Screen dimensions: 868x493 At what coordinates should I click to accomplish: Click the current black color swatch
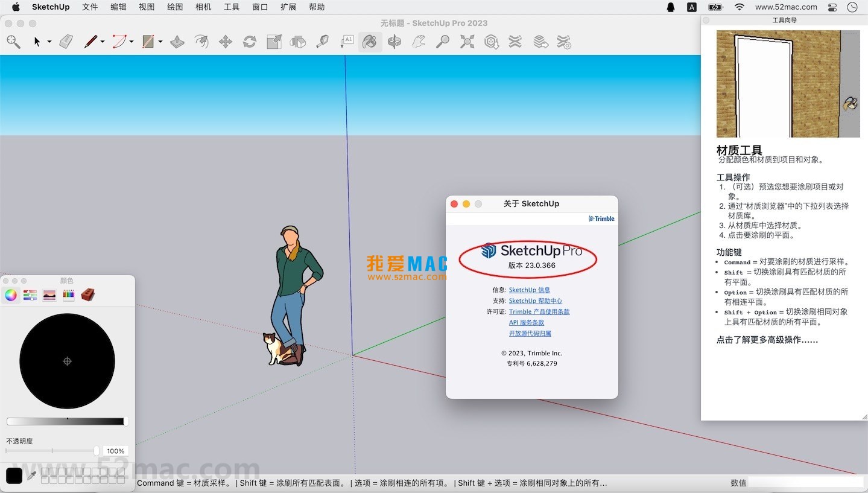click(14, 476)
